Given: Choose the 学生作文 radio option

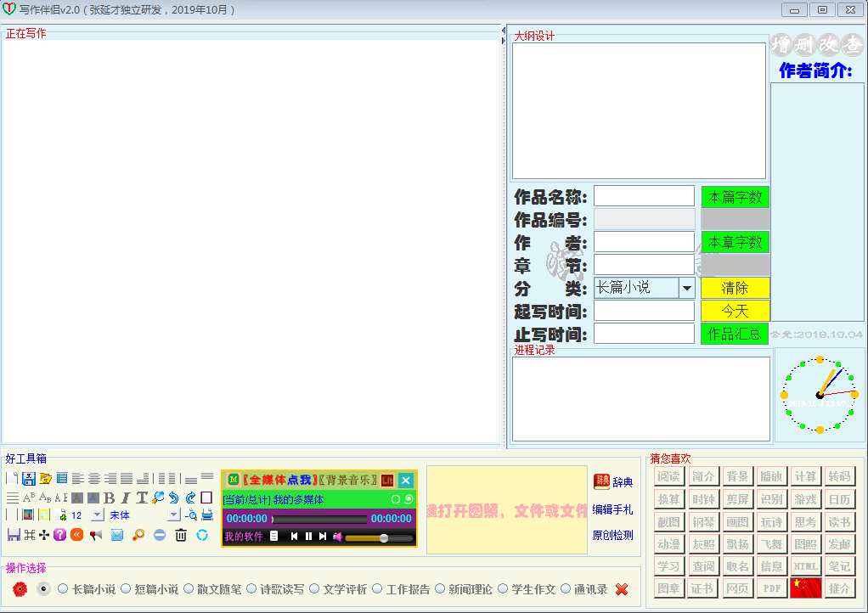Looking at the screenshot, I should click(503, 588).
